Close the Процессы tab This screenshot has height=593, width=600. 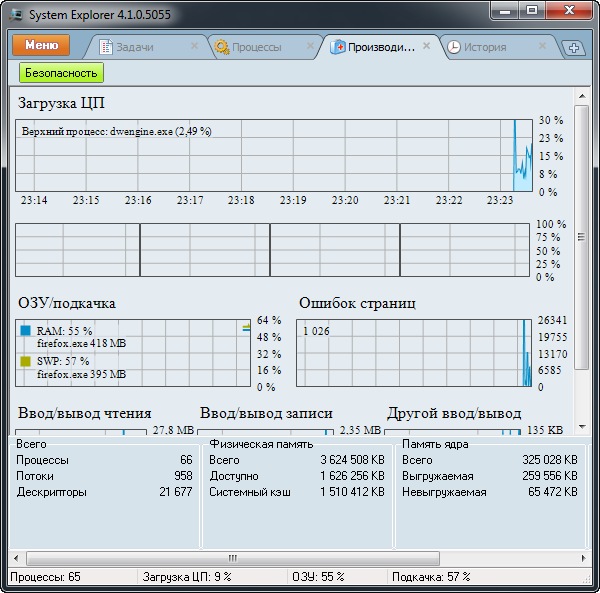coord(310,46)
